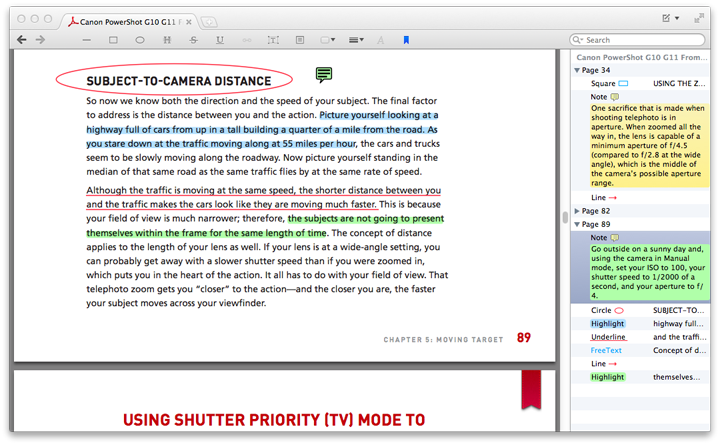Select the Line annotation under Page 34
The height and width of the screenshot is (445, 720).
(641, 197)
